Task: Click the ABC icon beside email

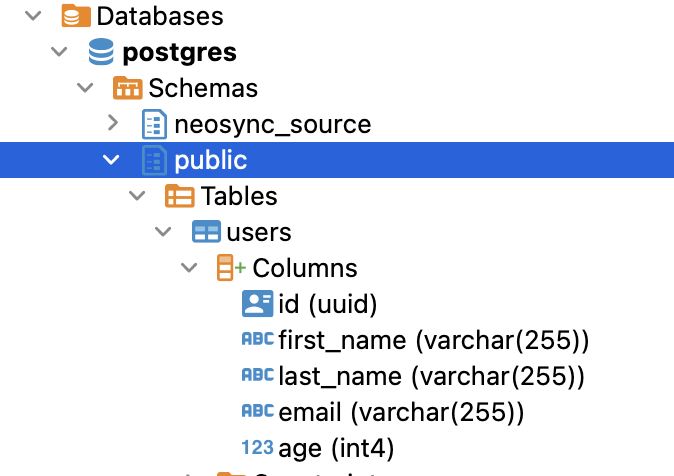Action: pos(257,411)
